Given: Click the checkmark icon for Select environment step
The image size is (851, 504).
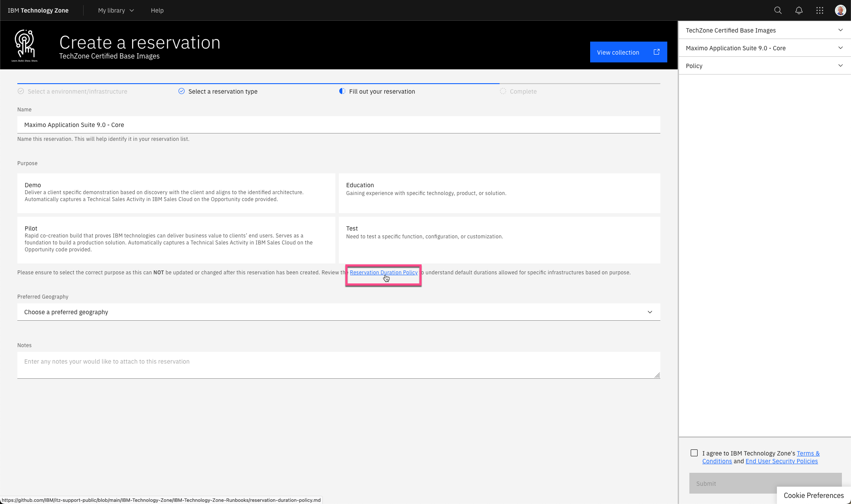Looking at the screenshot, I should 21,91.
